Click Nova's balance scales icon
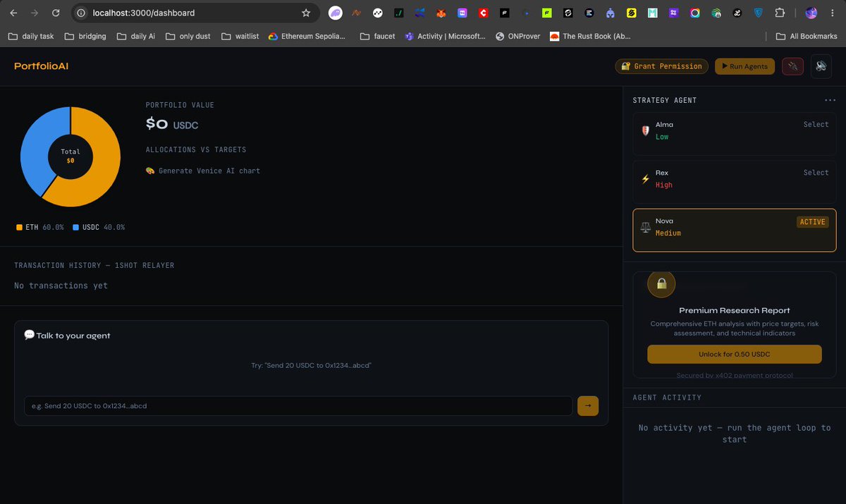846x504 pixels. (x=645, y=228)
